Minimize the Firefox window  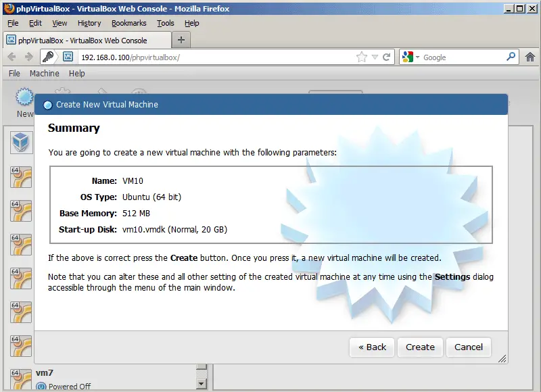pyautogui.click(x=509, y=9)
